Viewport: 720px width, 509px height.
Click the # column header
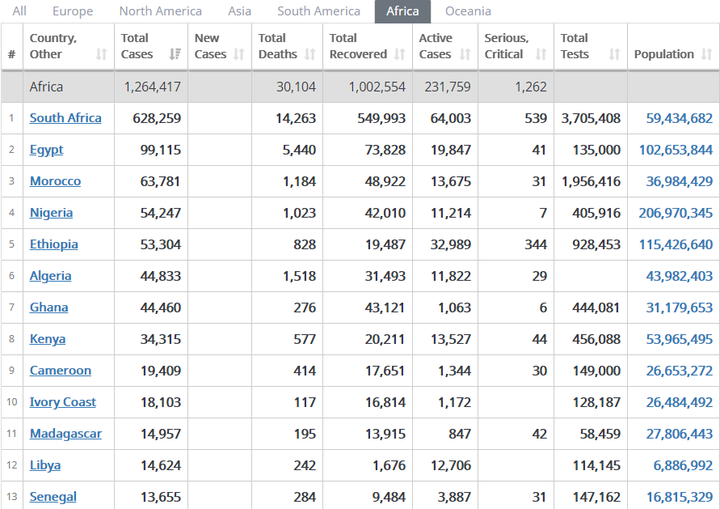[12, 55]
